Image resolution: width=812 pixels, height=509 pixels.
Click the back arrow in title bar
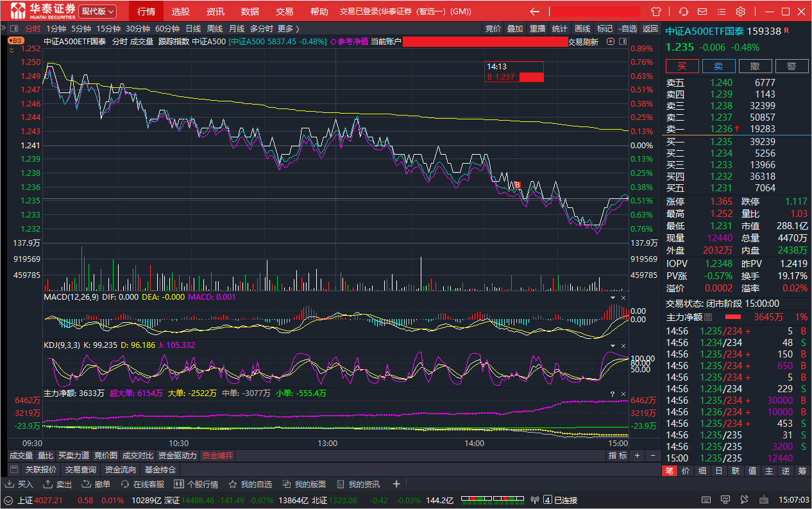click(x=534, y=12)
